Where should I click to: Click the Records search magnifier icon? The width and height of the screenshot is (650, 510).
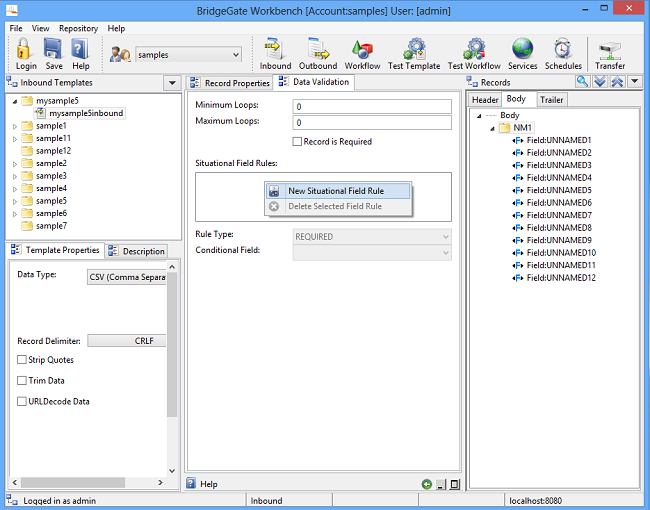(582, 82)
